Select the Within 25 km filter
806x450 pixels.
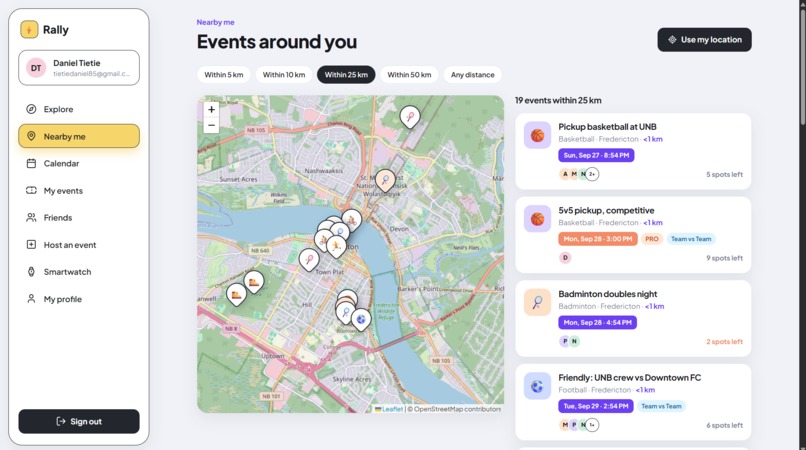tap(346, 75)
